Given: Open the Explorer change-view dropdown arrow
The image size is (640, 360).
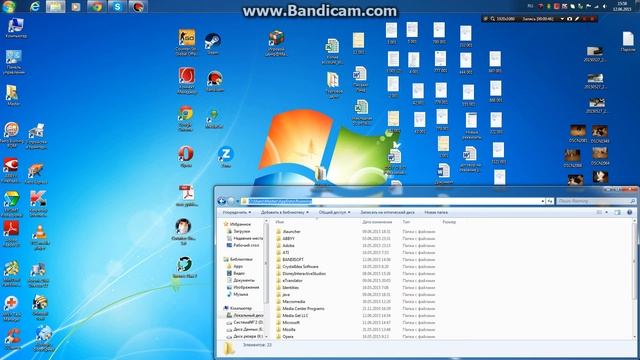Looking at the screenshot, I should (x=607, y=212).
